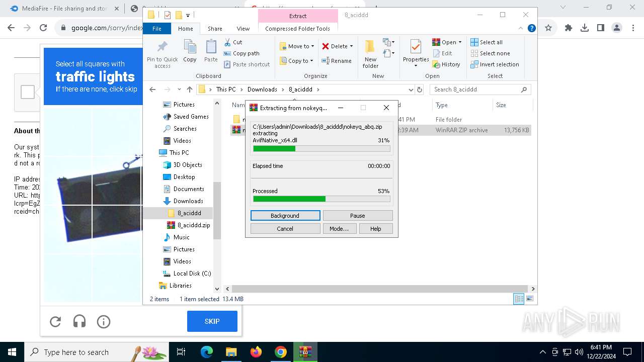Open the Extract contextual tab
The image size is (644, 362).
(x=298, y=16)
